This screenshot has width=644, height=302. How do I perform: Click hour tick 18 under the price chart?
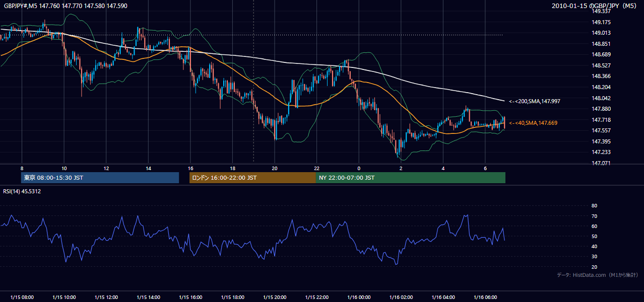pyautogui.click(x=232, y=168)
